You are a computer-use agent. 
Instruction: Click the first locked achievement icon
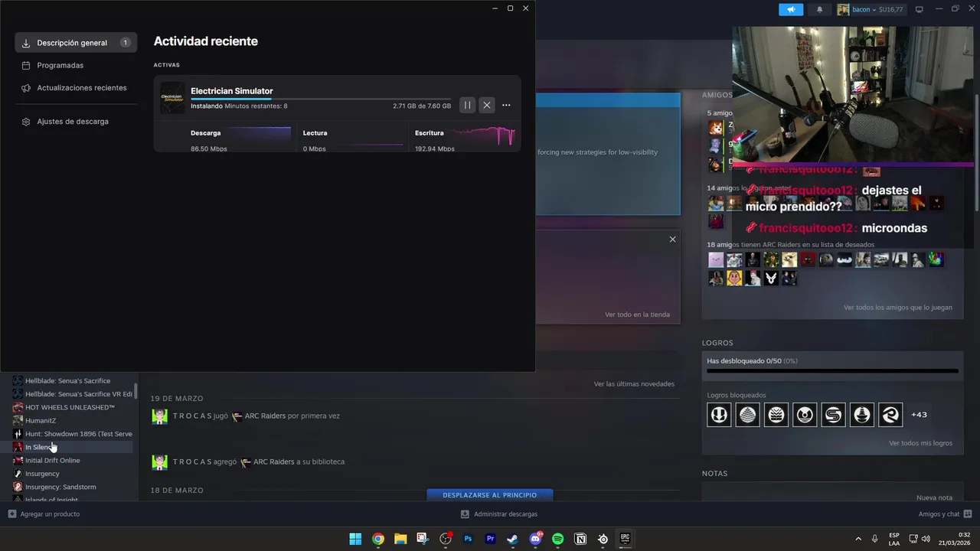click(719, 415)
